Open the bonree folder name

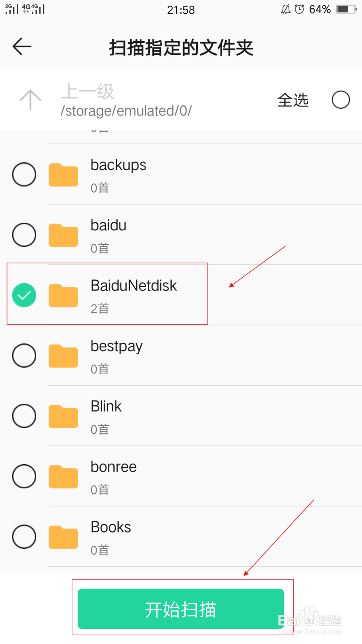(114, 467)
